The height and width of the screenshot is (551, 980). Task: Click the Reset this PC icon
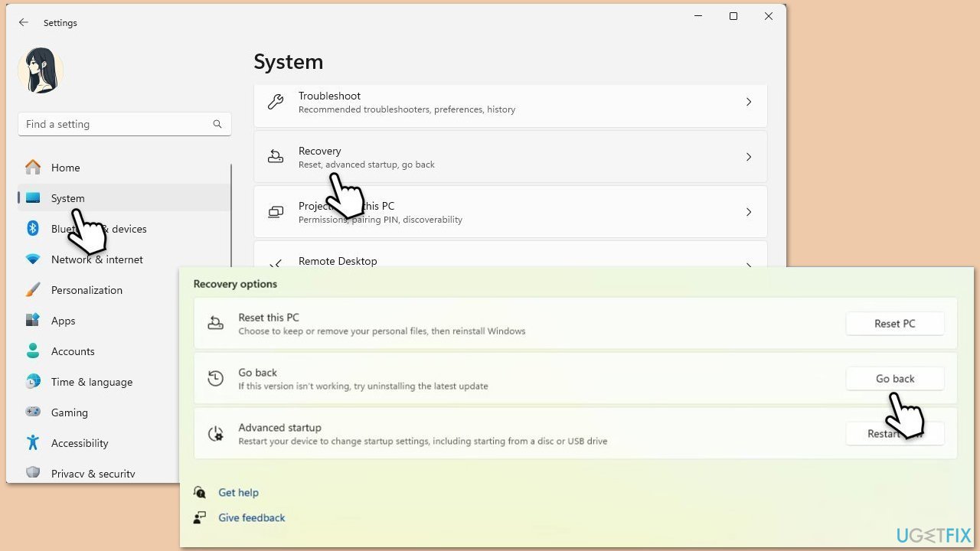coord(216,324)
